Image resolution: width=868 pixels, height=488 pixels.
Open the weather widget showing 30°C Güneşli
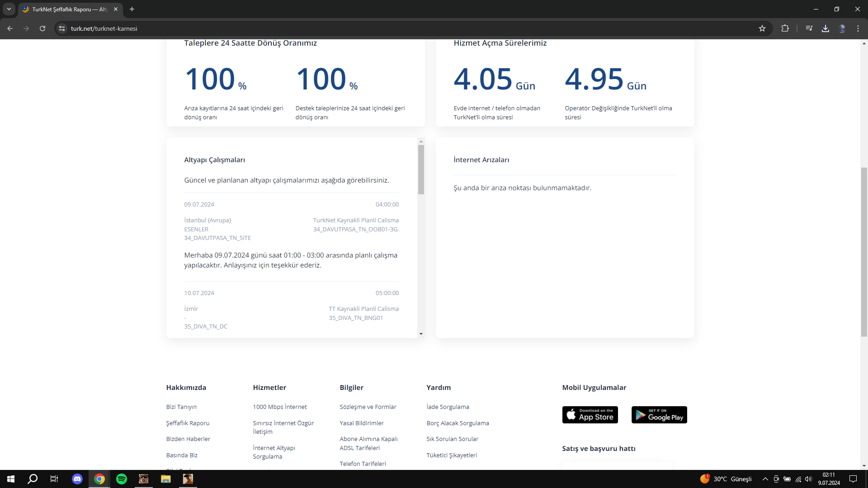point(726,479)
